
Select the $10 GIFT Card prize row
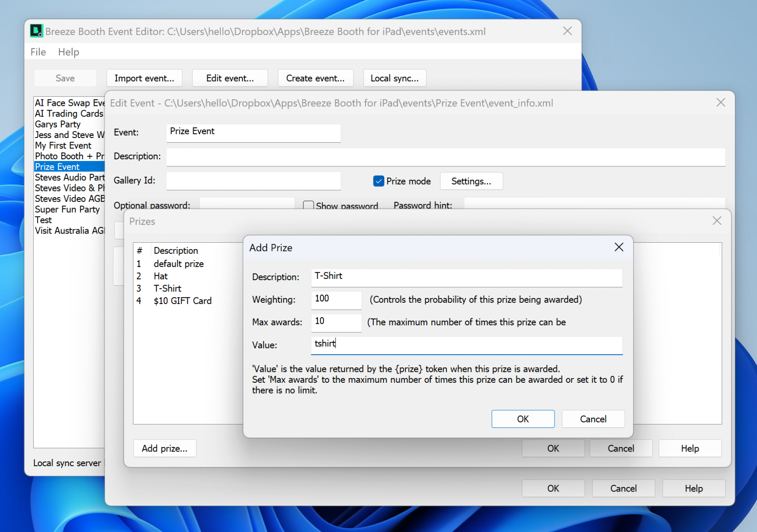(182, 301)
